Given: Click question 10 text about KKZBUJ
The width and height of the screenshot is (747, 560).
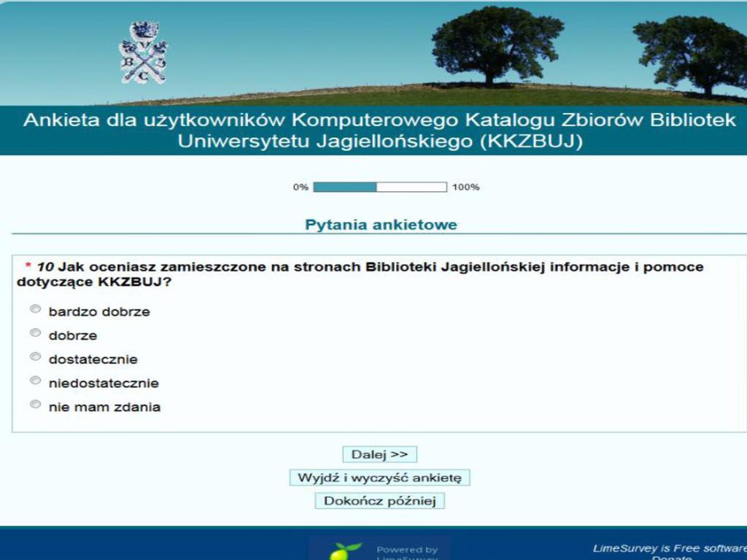Looking at the screenshot, I should (x=360, y=274).
